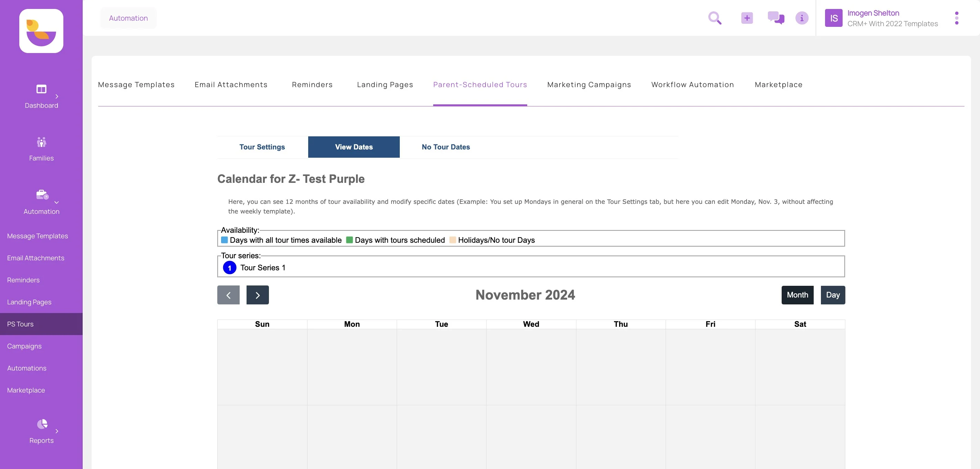Click the Tour Series 1 badge
Viewport: 980px width, 469px height.
229,268
